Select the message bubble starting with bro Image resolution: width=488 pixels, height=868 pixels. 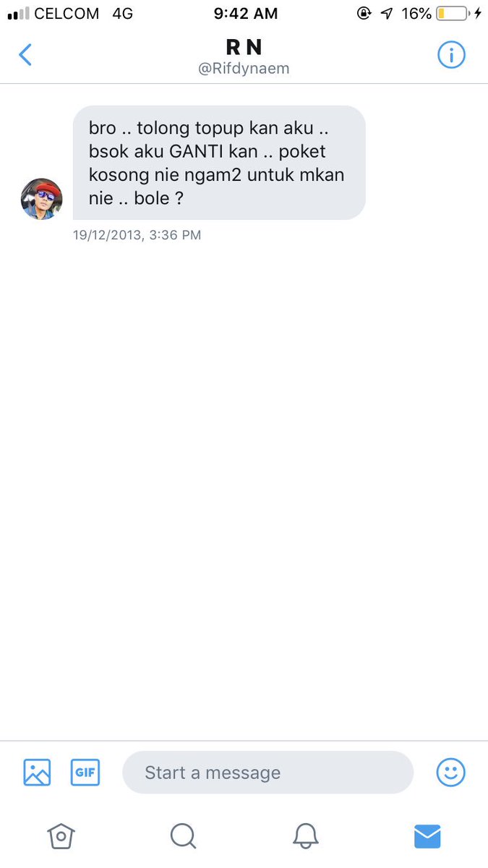(x=219, y=163)
